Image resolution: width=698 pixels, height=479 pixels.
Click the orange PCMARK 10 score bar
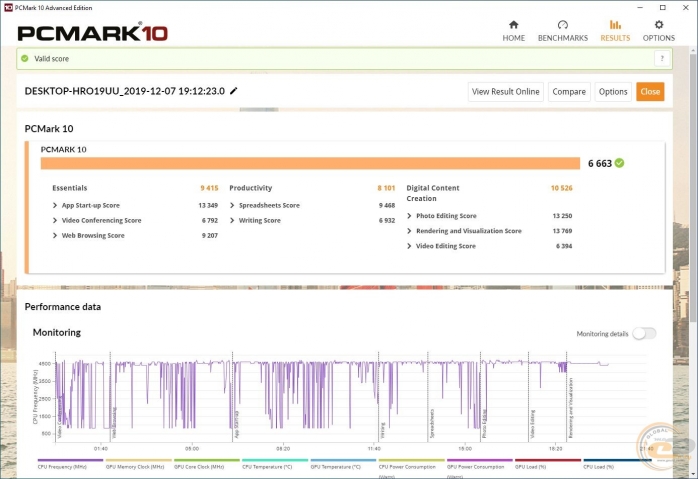click(310, 163)
